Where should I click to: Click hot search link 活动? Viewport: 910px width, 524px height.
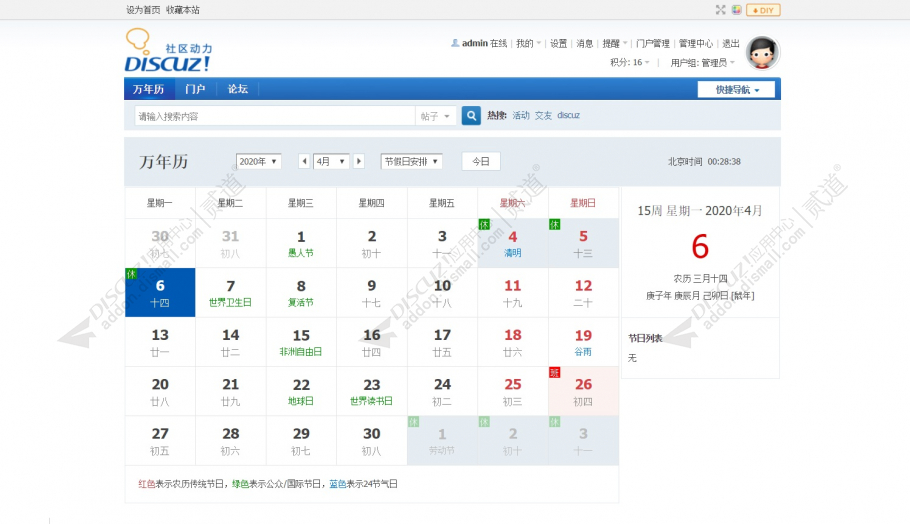pos(521,115)
